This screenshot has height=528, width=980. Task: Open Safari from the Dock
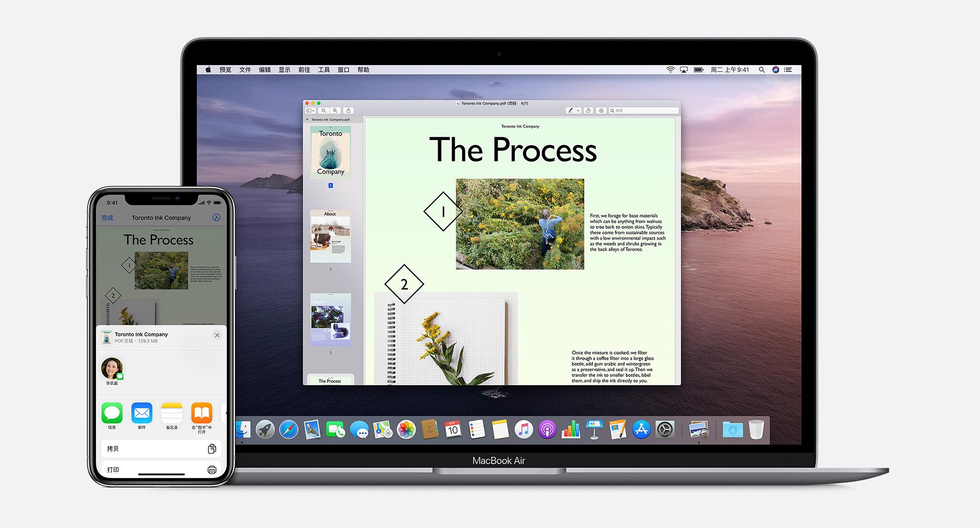tap(289, 430)
